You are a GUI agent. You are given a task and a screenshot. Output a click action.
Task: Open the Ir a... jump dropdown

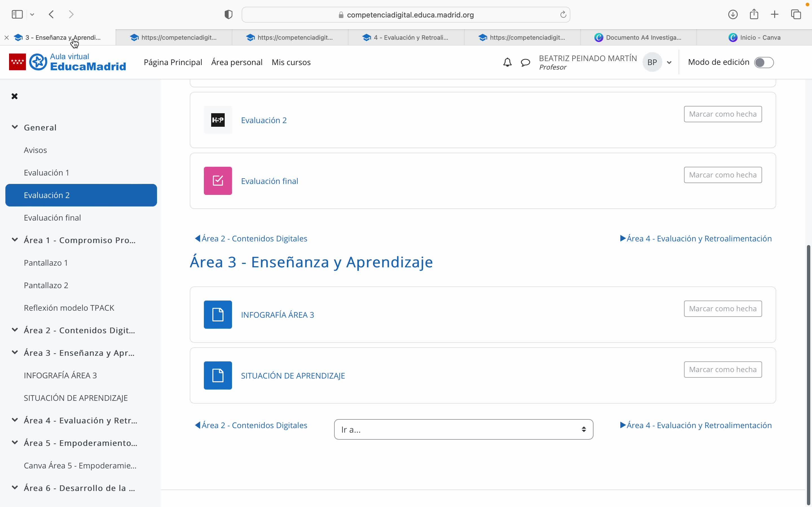pos(464,430)
